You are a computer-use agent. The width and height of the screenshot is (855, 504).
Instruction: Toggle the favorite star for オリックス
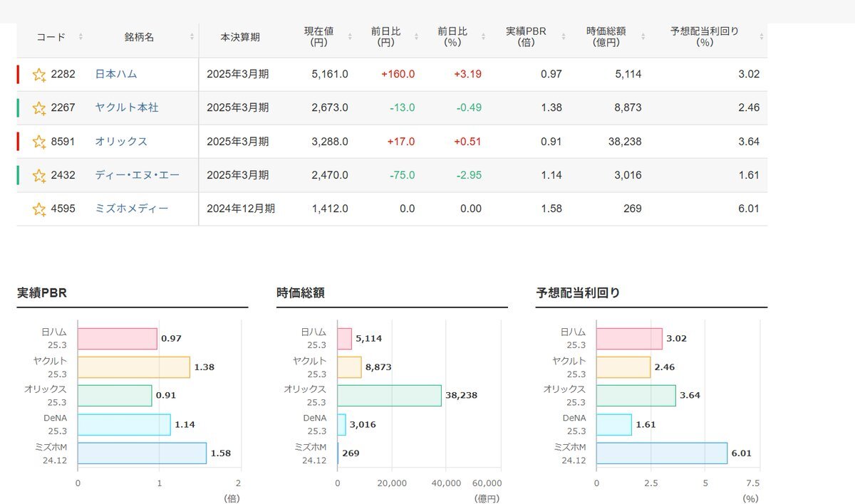39,142
